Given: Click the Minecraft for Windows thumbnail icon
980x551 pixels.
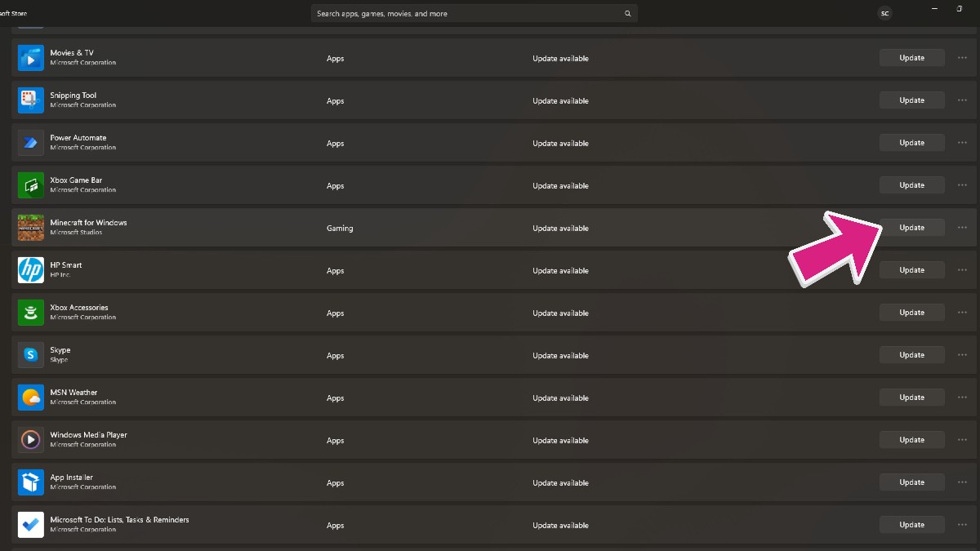Looking at the screenshot, I should [31, 228].
